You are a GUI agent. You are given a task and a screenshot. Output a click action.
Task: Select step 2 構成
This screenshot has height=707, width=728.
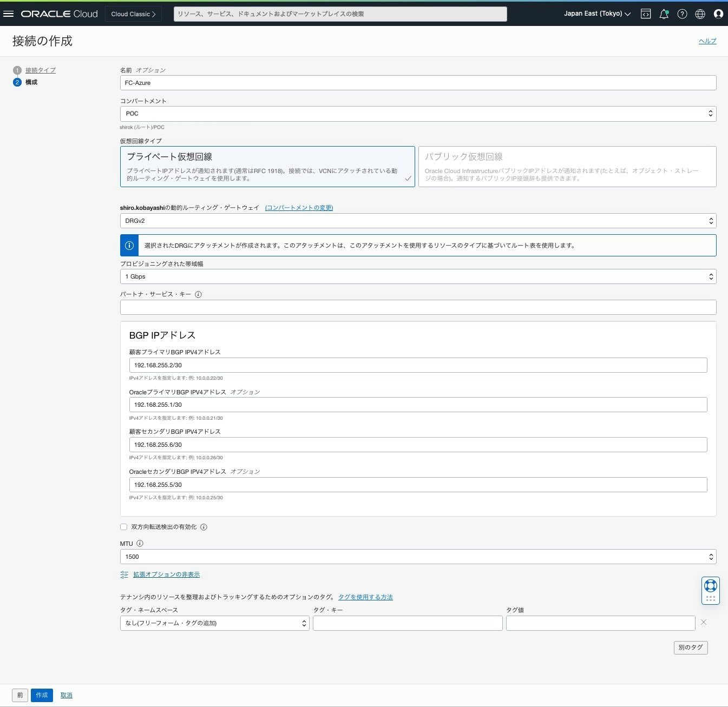[31, 82]
